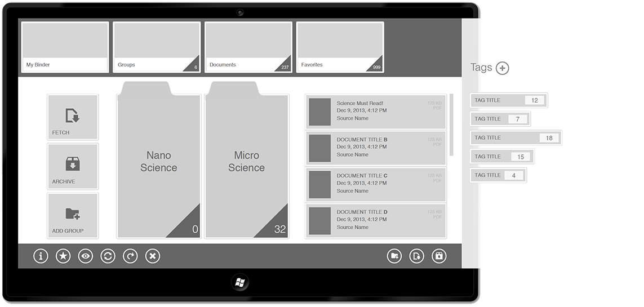Viewport: 644px width, 307px height.
Task: Click the star favorite icon
Action: pyautogui.click(x=63, y=256)
